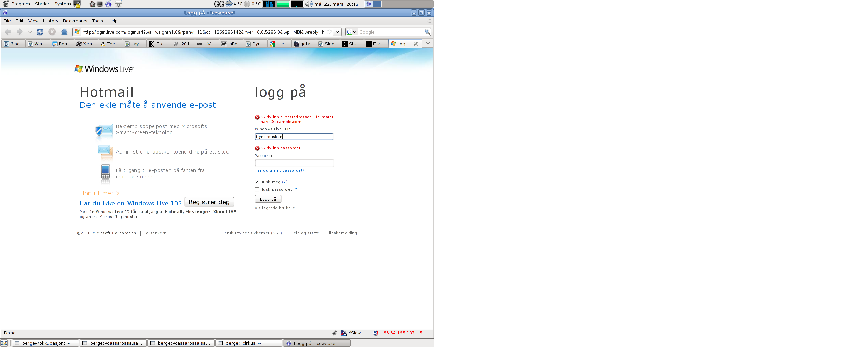Open the Bookmarks menu

75,21
